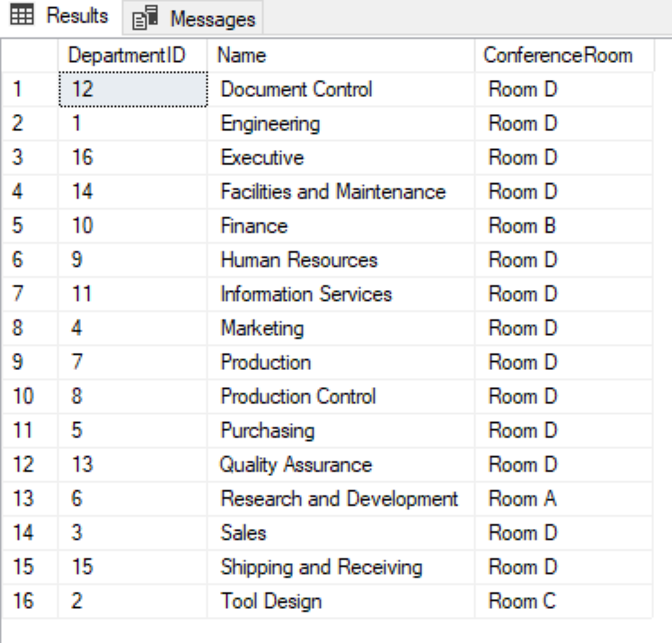Select the Room C cell

click(x=563, y=601)
